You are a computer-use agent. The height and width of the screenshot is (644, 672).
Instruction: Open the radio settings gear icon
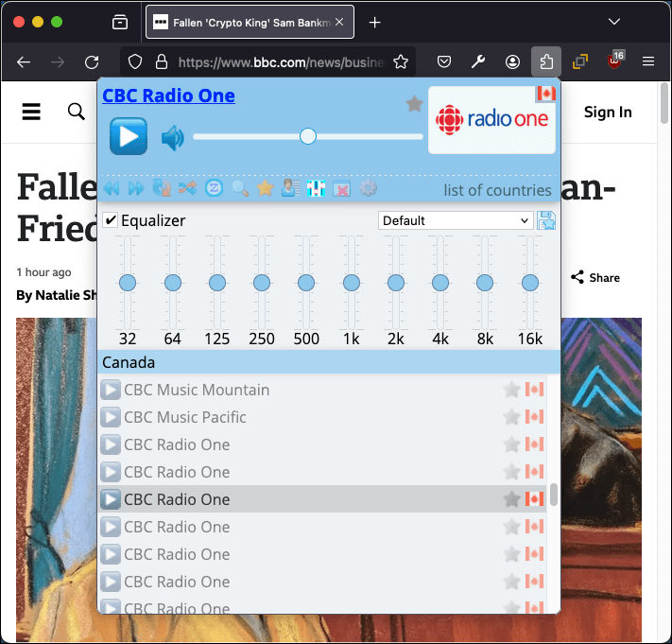point(368,188)
